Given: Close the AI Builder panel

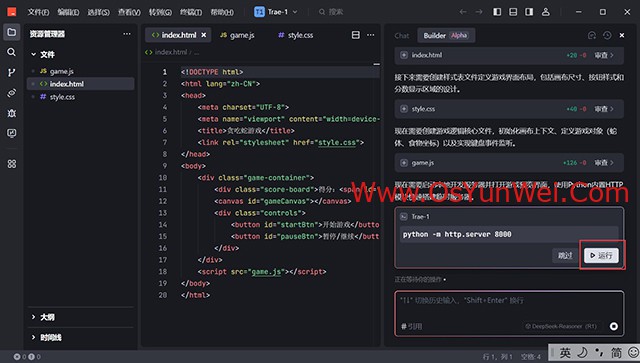Looking at the screenshot, I should pyautogui.click(x=622, y=36).
